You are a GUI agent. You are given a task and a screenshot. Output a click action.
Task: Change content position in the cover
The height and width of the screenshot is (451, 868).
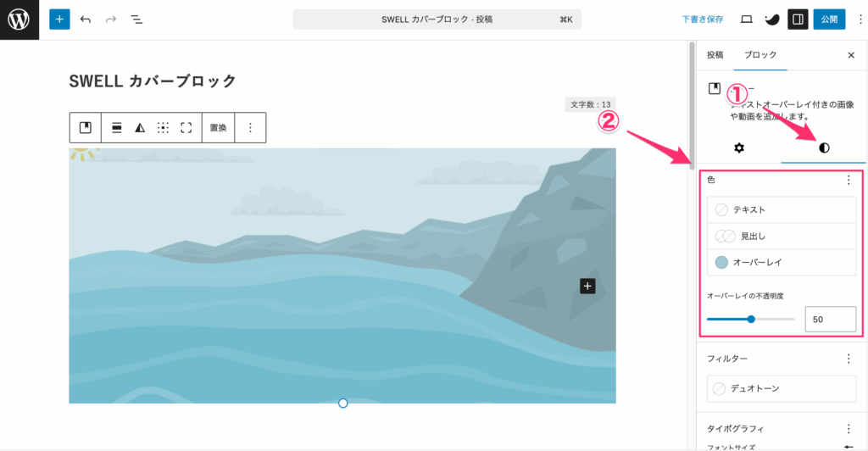163,128
